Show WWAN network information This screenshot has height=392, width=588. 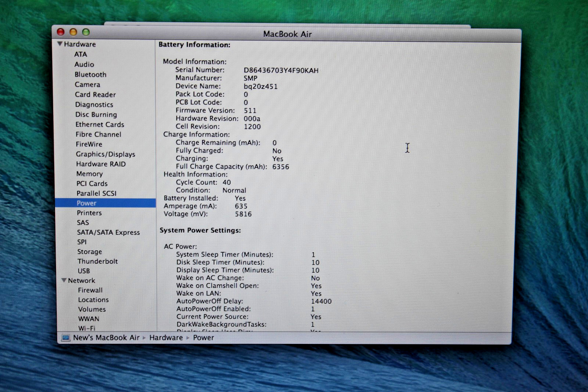89,319
